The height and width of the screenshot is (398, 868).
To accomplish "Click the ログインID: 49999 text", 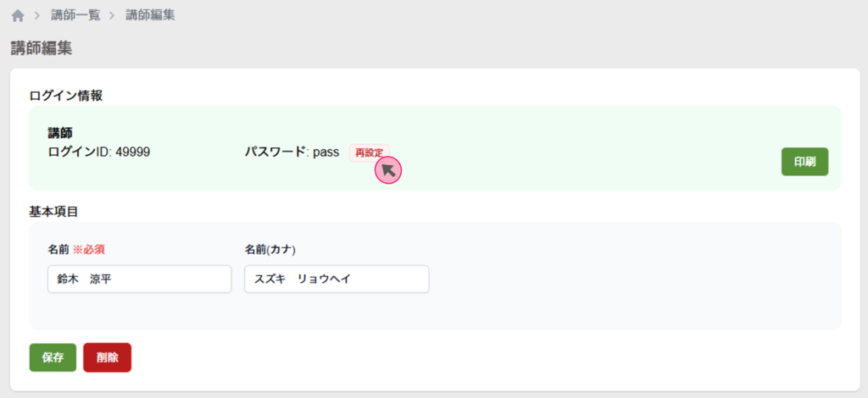I will tap(99, 152).
